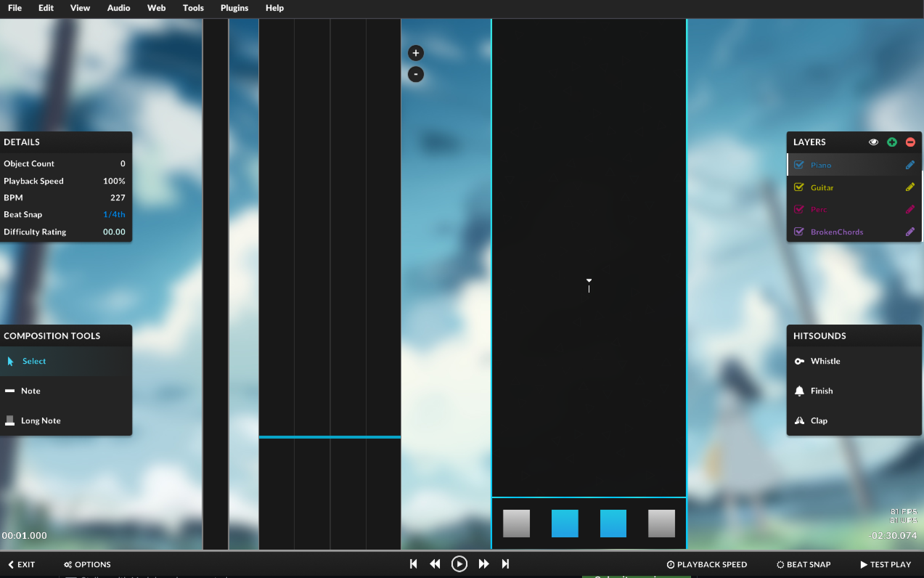Select the Long Note tool

[41, 420]
